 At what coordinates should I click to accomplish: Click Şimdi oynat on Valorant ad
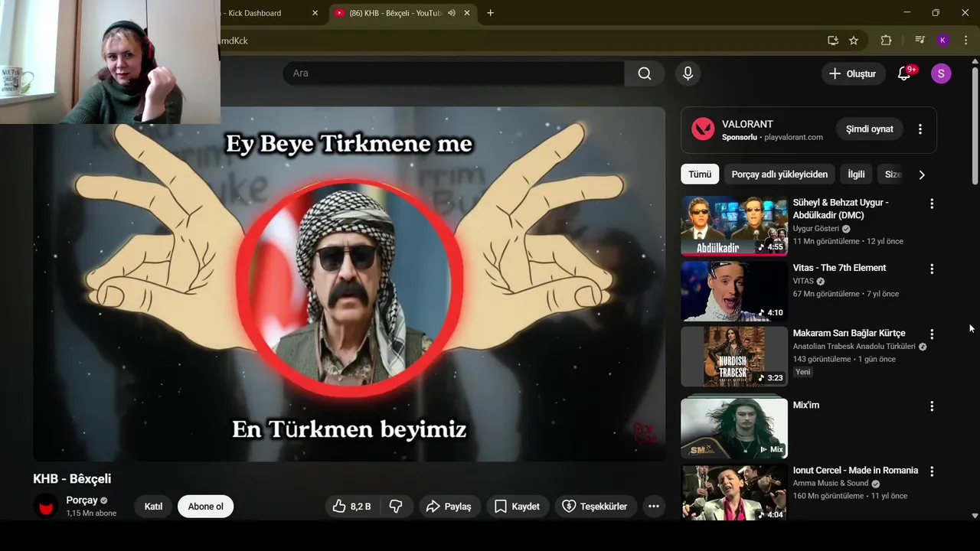[x=869, y=129]
